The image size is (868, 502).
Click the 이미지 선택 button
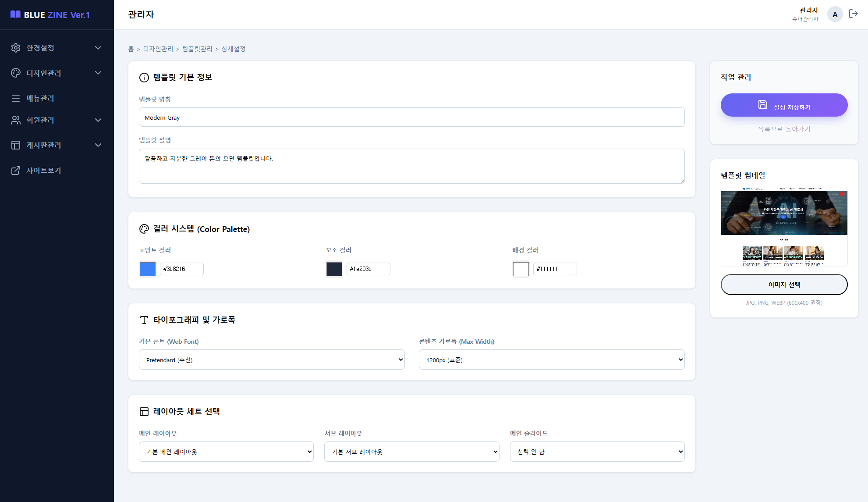point(784,285)
